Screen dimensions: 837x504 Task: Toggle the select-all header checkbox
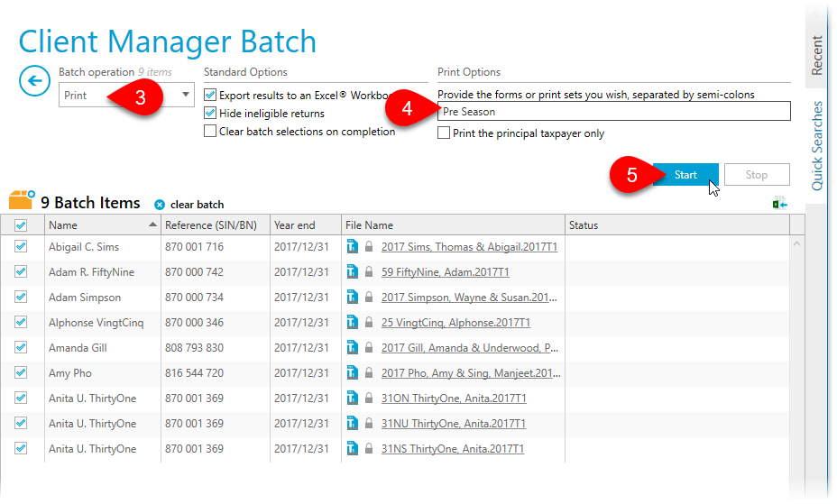(21, 225)
